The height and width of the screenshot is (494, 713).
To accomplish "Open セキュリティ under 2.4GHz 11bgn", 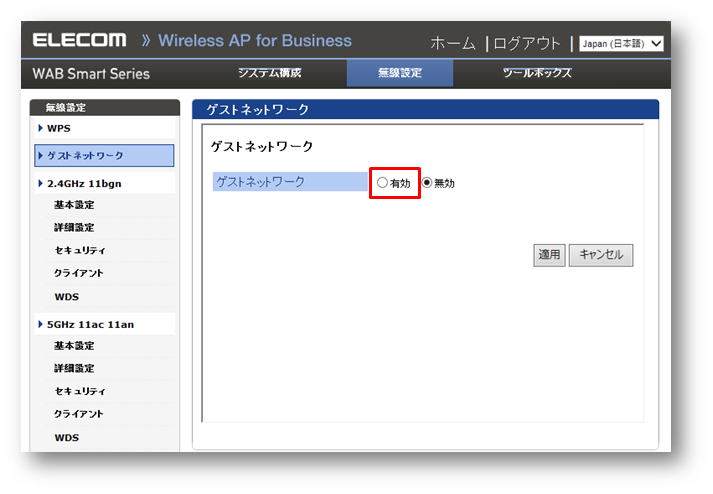I will click(80, 250).
